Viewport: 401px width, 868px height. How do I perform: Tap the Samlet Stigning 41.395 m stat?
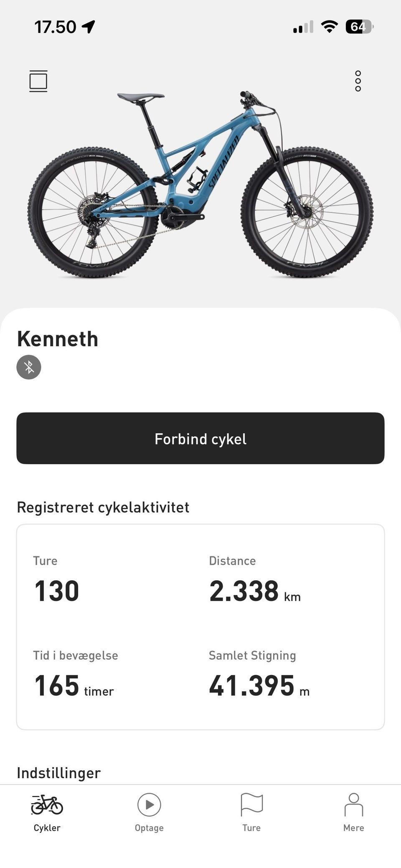pyautogui.click(x=259, y=685)
